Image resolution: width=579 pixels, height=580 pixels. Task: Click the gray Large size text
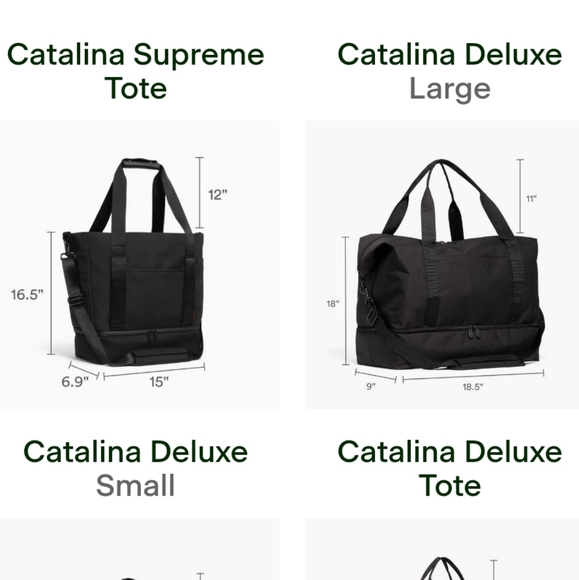(x=450, y=89)
